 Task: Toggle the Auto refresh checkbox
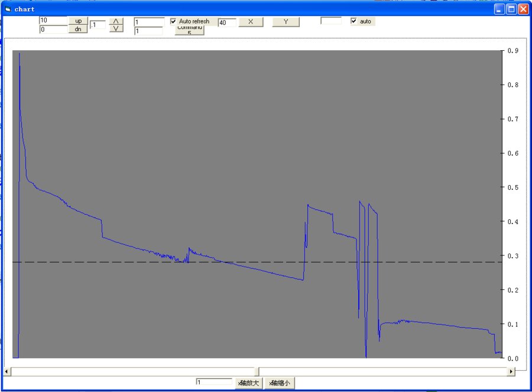click(173, 21)
